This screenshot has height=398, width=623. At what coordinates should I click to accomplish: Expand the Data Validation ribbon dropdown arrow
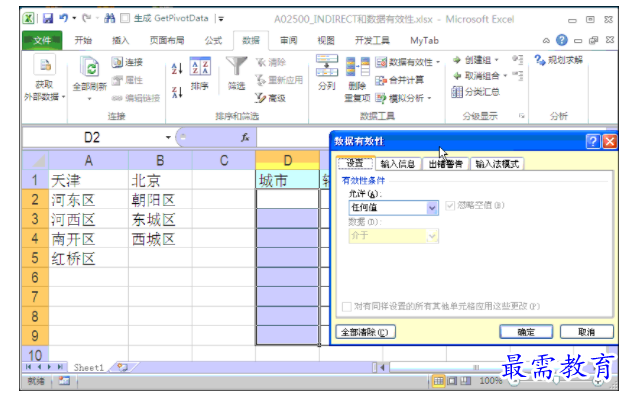[x=438, y=62]
